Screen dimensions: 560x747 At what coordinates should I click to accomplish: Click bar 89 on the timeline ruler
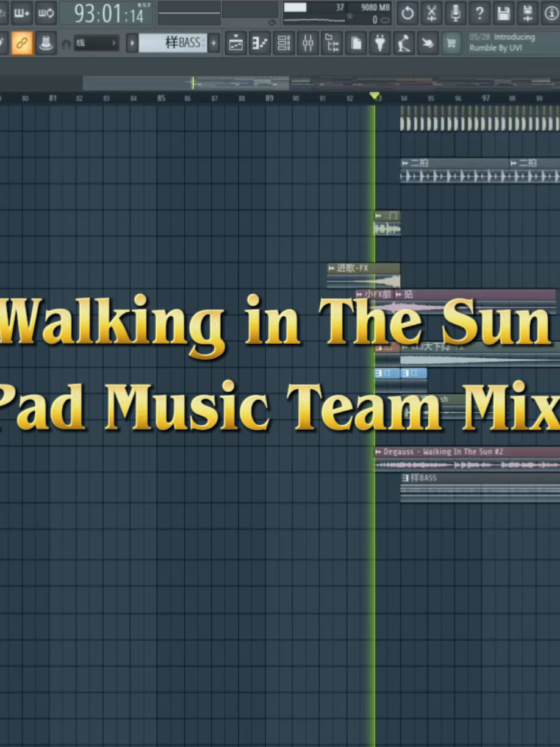(269, 98)
